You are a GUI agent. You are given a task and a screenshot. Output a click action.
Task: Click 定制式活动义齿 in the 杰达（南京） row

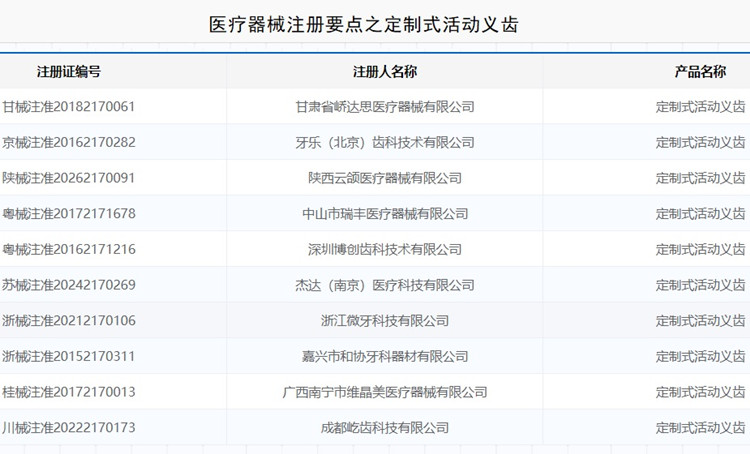coord(700,285)
